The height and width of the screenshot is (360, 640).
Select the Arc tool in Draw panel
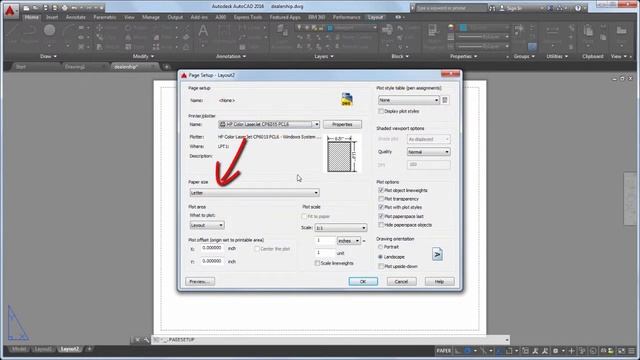pyautogui.click(x=69, y=31)
